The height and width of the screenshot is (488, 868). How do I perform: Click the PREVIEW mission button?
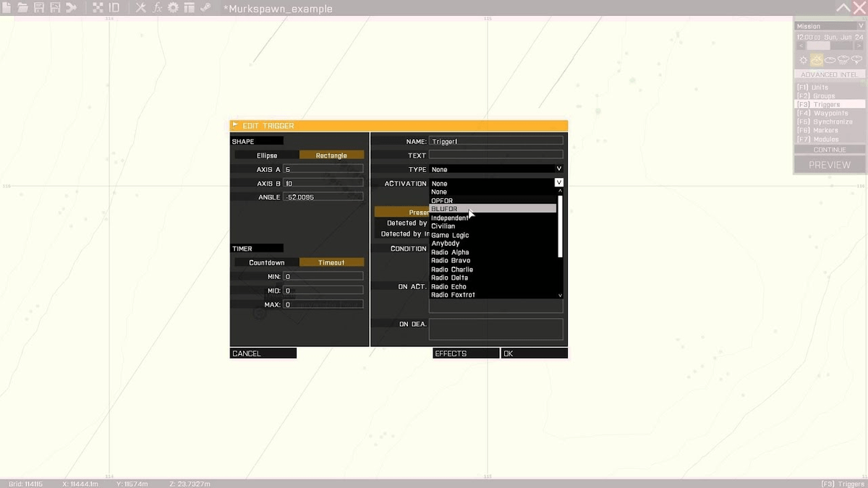(830, 165)
